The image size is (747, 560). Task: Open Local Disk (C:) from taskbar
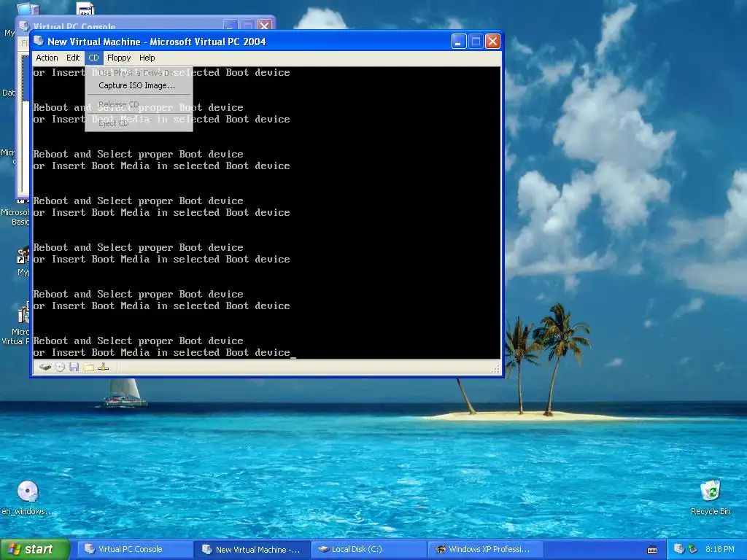pos(369,550)
